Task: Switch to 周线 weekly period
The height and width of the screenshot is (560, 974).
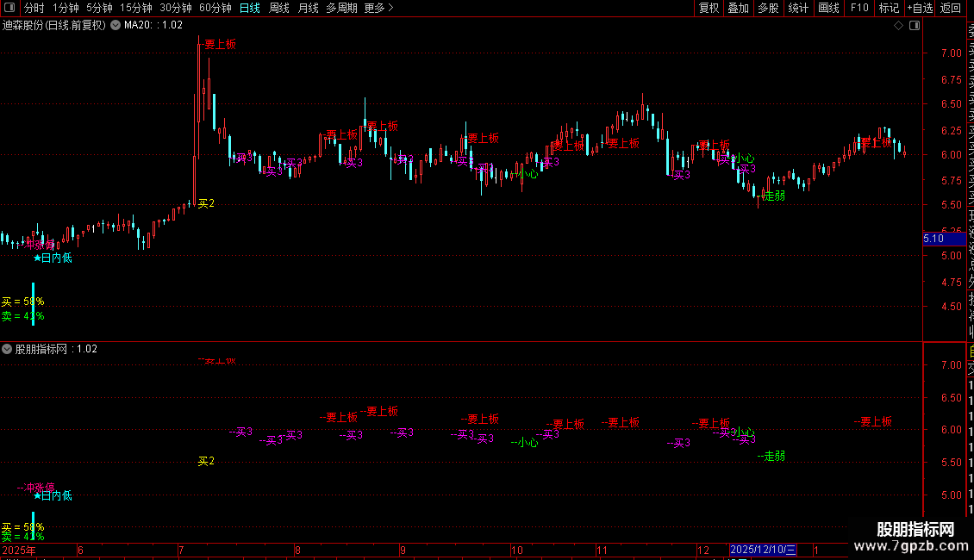Action: [279, 8]
